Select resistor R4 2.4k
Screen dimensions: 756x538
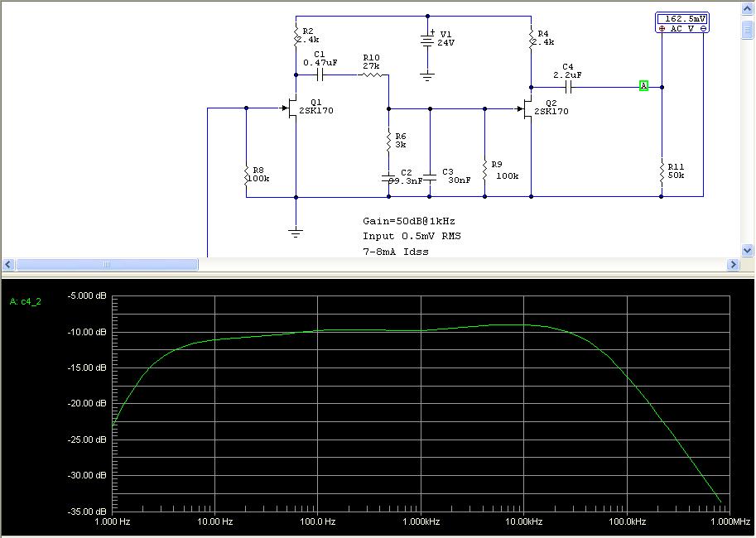click(531, 38)
